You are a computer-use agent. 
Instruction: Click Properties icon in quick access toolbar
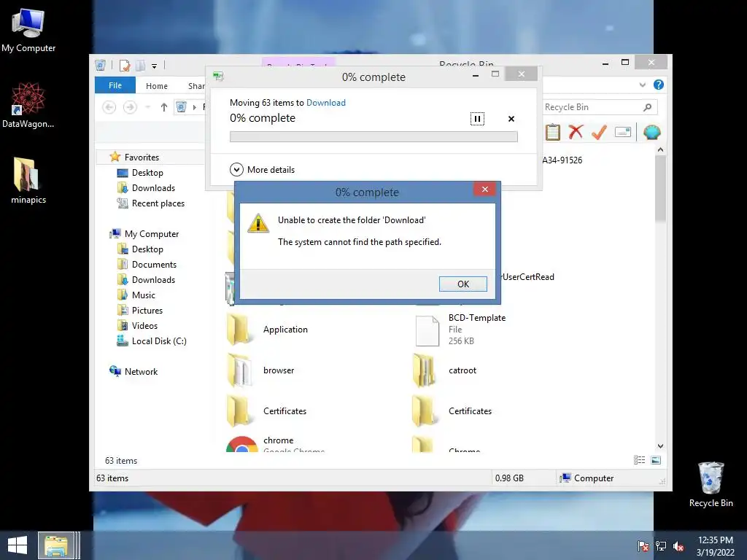(125, 66)
